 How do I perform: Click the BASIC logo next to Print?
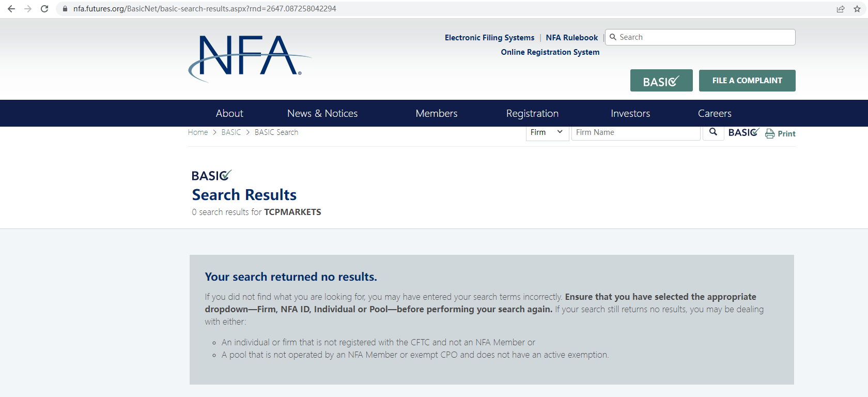coord(743,132)
